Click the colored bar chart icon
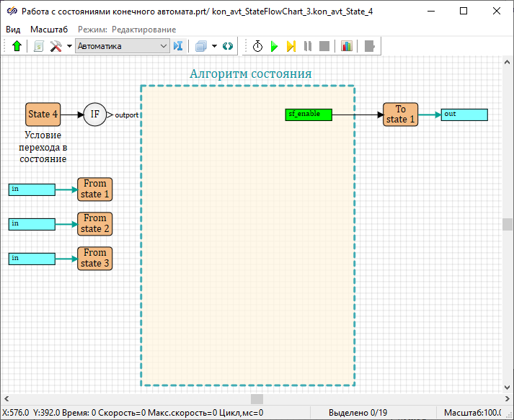The width and height of the screenshot is (514, 420). click(347, 46)
